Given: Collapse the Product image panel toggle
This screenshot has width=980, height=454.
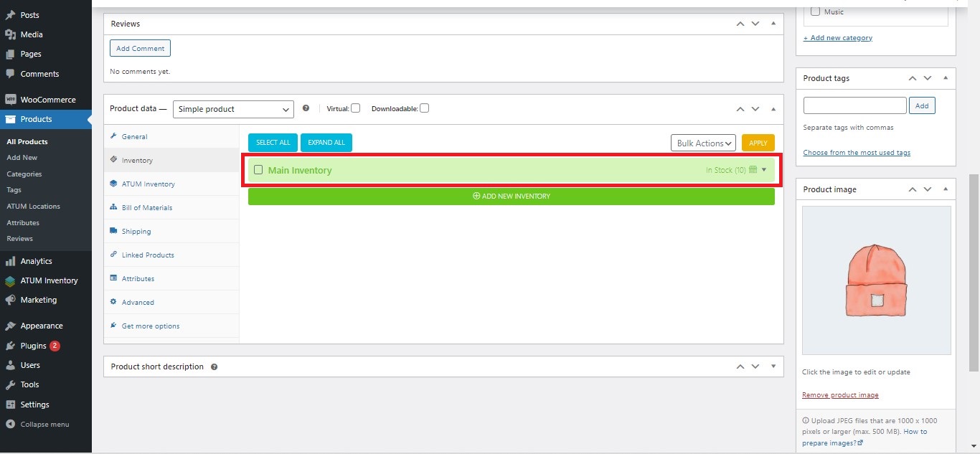Looking at the screenshot, I should click(946, 189).
